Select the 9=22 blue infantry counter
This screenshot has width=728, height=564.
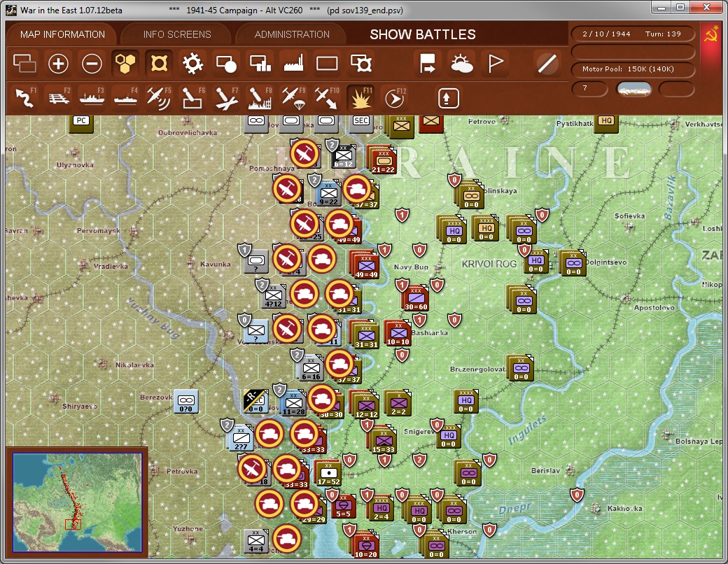(x=329, y=193)
